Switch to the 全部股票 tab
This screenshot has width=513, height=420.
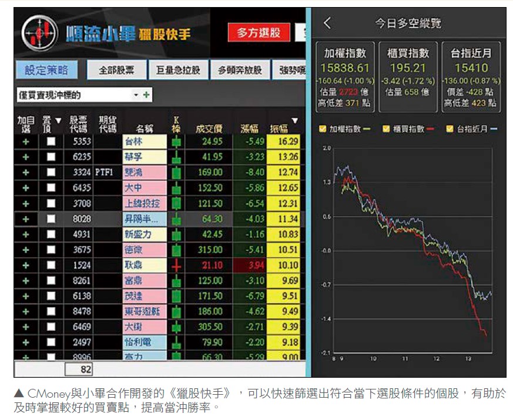(116, 70)
